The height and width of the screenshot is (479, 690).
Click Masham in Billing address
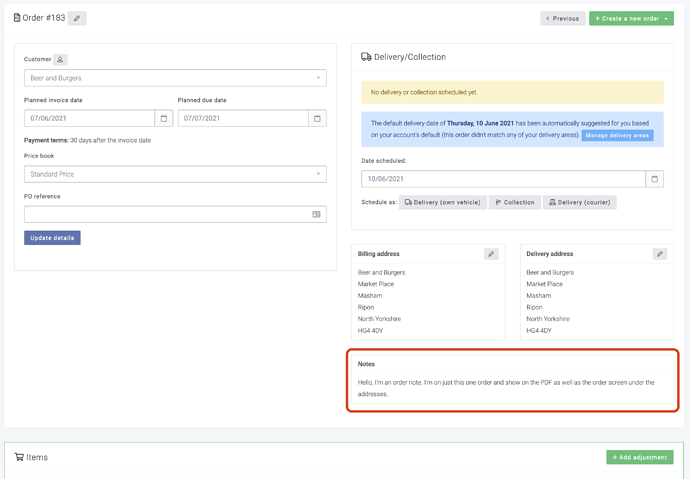click(370, 296)
